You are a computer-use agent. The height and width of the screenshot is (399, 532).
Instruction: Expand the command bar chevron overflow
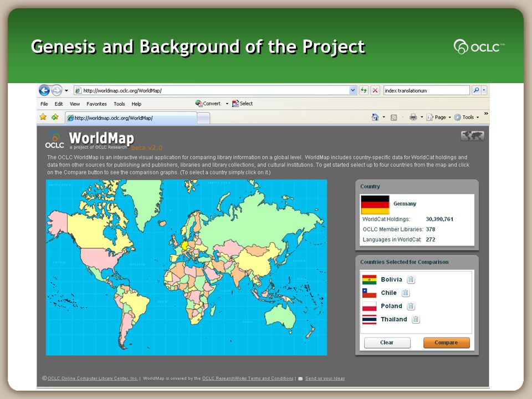click(486, 114)
